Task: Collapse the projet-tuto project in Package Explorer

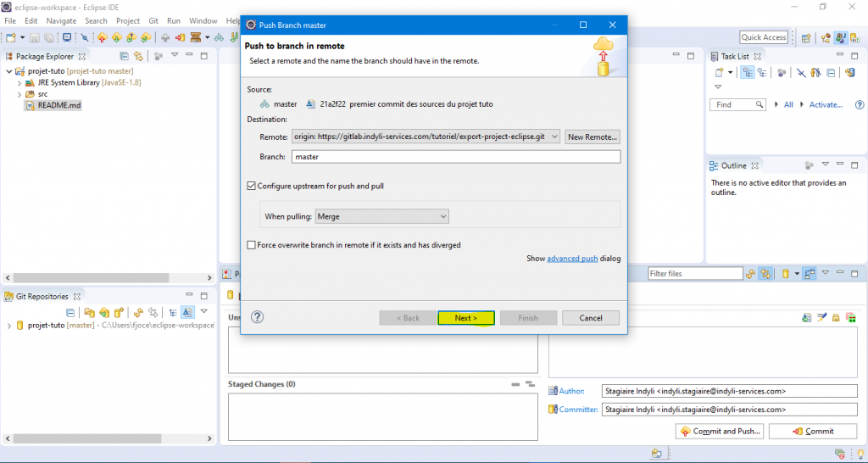Action: point(8,71)
